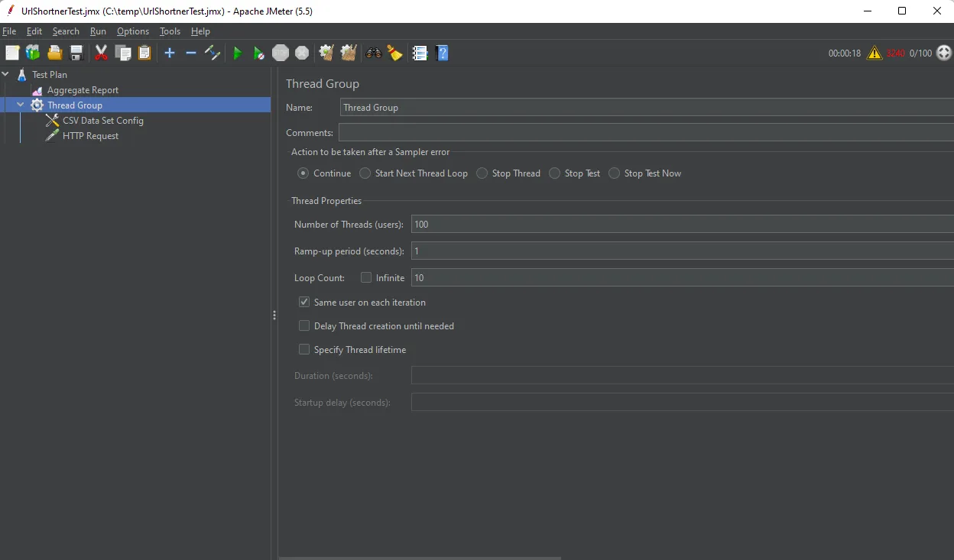Click the elapsed time 00:00:18
Viewport: 954px width, 560px height.
[x=845, y=53]
